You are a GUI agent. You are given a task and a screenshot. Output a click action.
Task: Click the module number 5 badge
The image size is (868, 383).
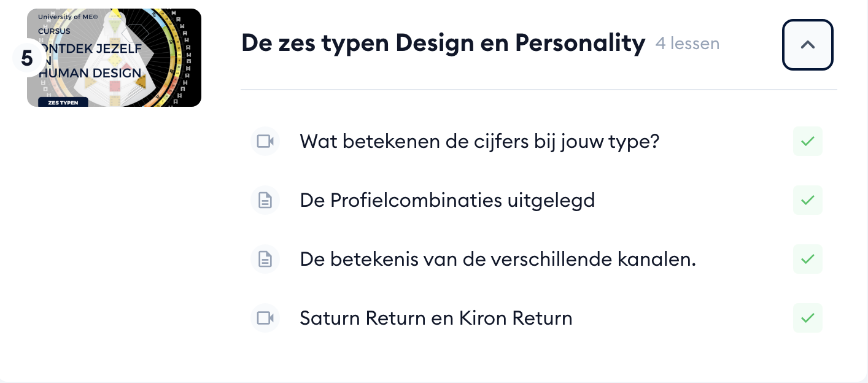pos(27,58)
